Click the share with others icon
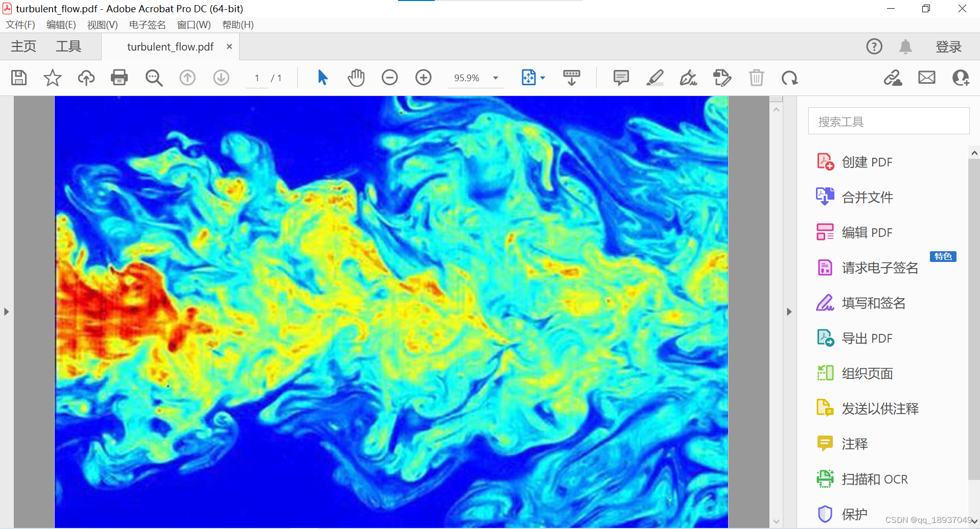This screenshot has width=980, height=529. click(x=961, y=78)
